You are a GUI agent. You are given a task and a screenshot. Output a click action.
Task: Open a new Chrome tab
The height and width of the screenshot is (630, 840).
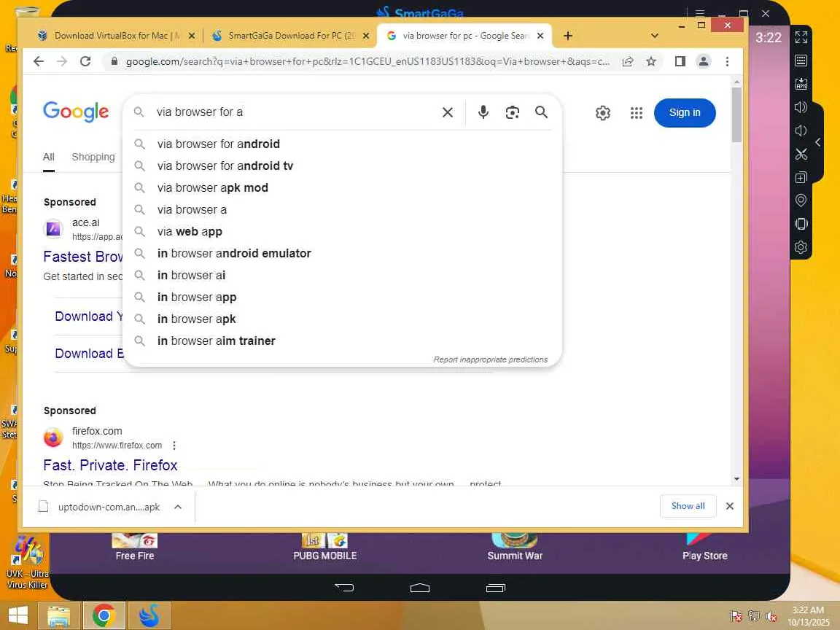pyautogui.click(x=568, y=36)
